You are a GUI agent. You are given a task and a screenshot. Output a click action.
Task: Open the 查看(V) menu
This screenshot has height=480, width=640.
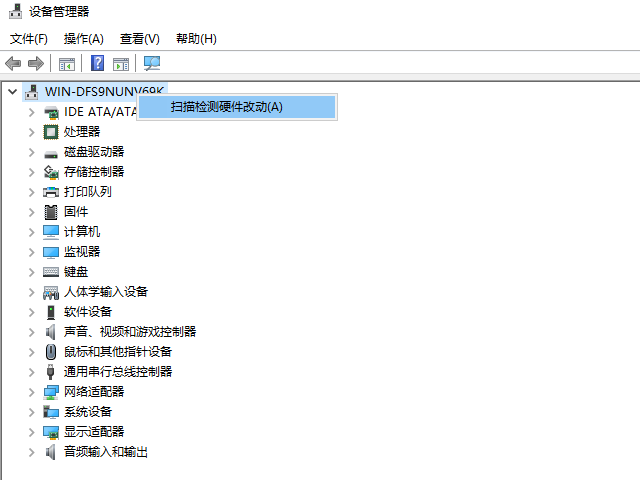pyautogui.click(x=139, y=39)
